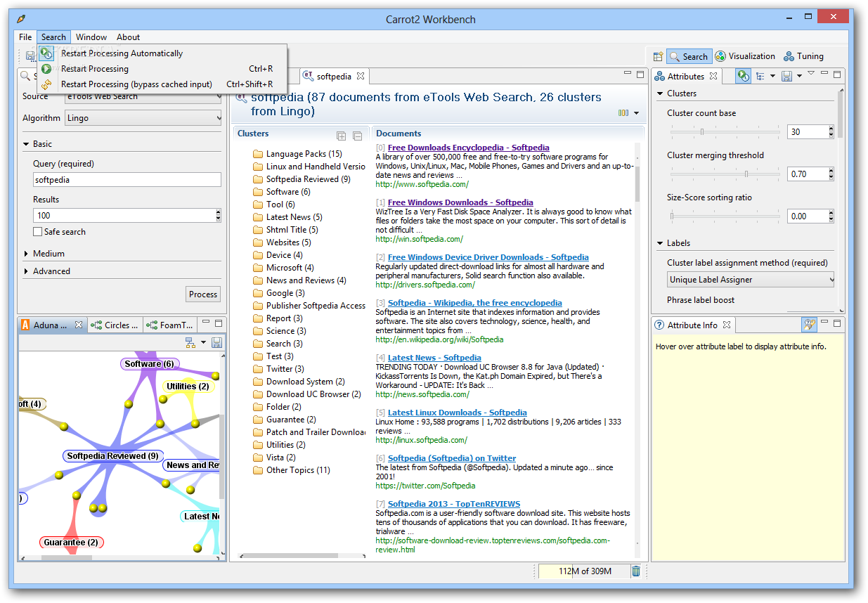Click the Attributes view menu triangle

point(811,73)
